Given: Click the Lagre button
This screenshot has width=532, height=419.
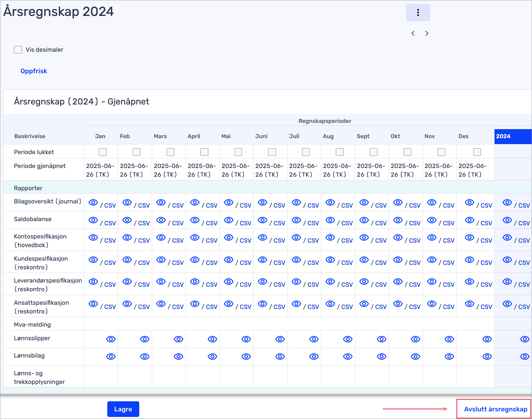Looking at the screenshot, I should (123, 409).
